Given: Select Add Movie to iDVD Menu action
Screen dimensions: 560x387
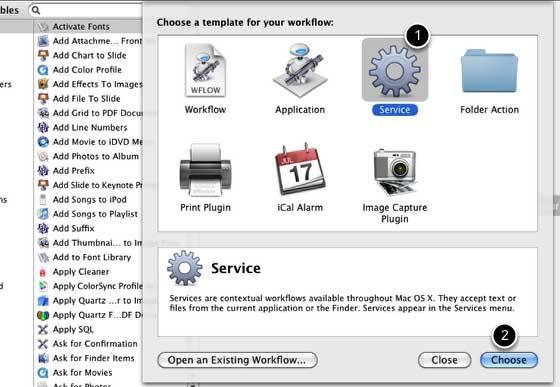Looking at the screenshot, I should [89, 142].
